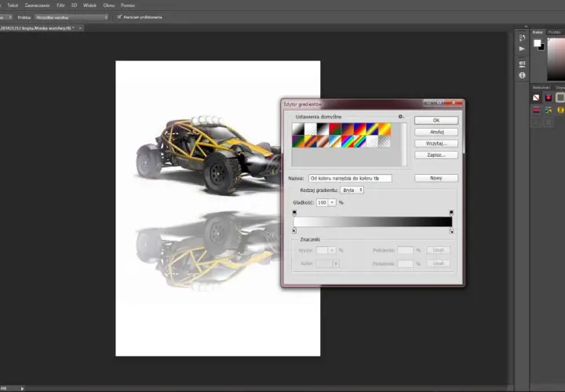Choose the blue-yellow-blue gradient preset
Image resolution: width=565 pixels, height=392 pixels.
(x=372, y=129)
